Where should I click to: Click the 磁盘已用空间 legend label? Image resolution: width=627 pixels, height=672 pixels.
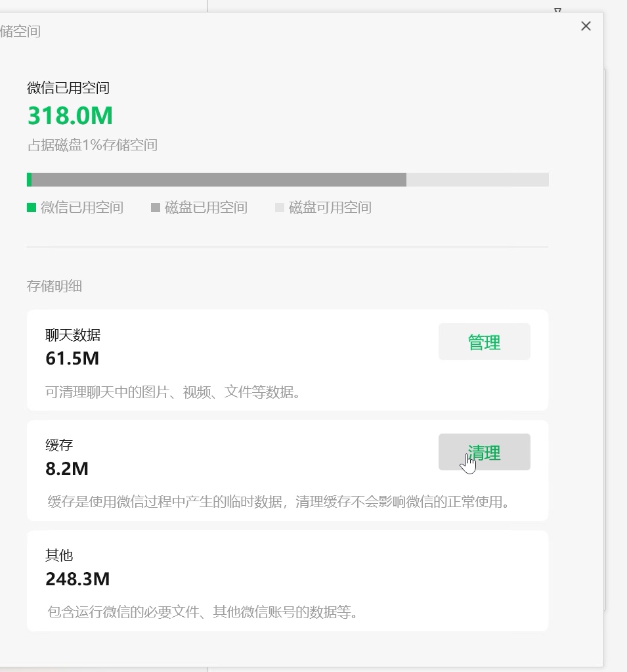[206, 208]
